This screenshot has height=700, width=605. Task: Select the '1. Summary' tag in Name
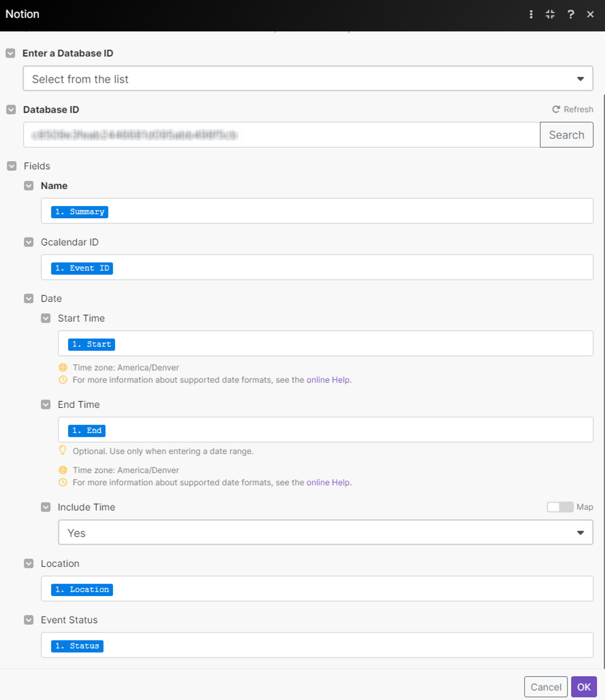click(80, 212)
